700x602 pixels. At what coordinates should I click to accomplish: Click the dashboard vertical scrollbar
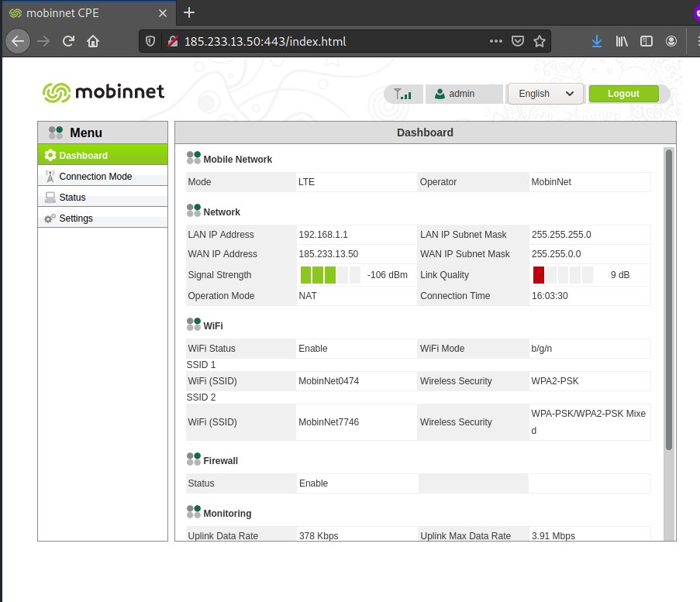click(x=668, y=299)
